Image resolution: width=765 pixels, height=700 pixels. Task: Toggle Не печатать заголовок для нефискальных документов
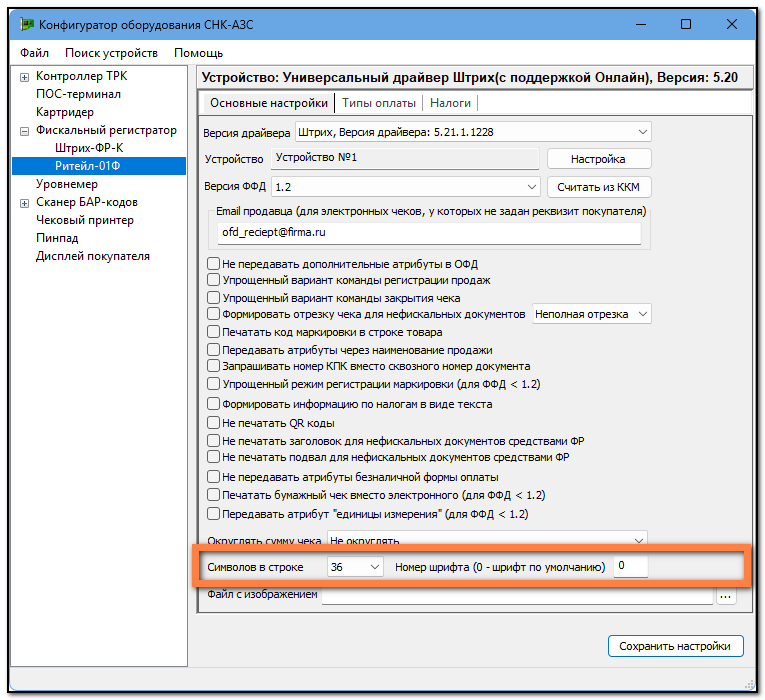coord(213,440)
